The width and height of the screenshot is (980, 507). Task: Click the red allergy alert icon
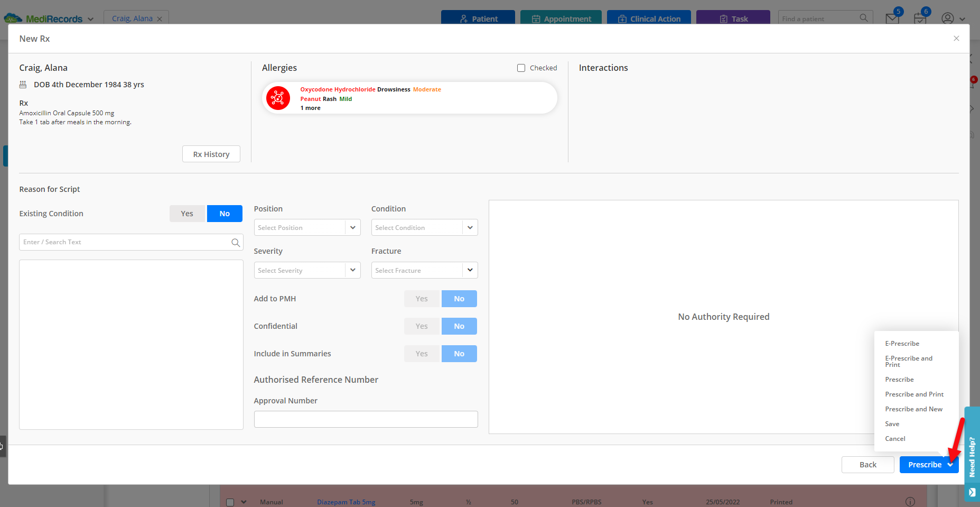pos(278,98)
